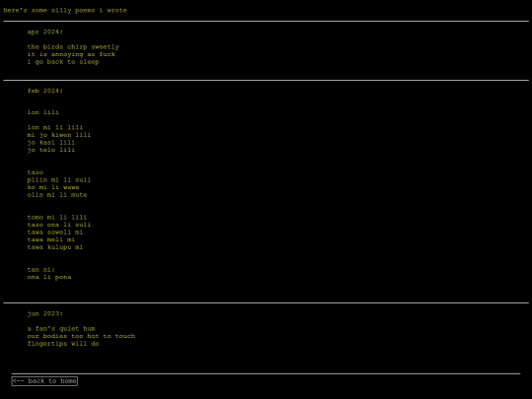Select the 'feb 2024:' date label
This screenshot has height=399, width=532.
tap(45, 91)
